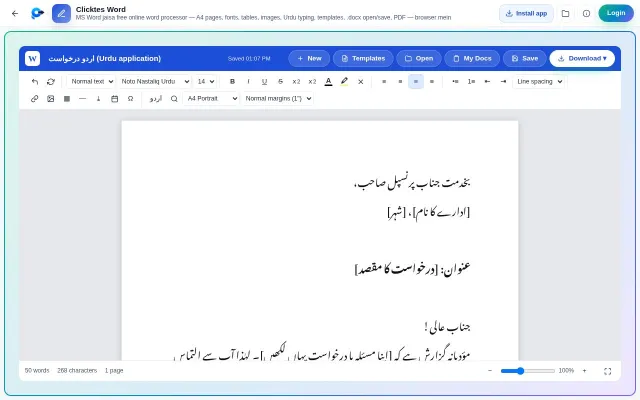Open the Line spacing dropdown
This screenshot has width=640, height=400.
click(539, 82)
